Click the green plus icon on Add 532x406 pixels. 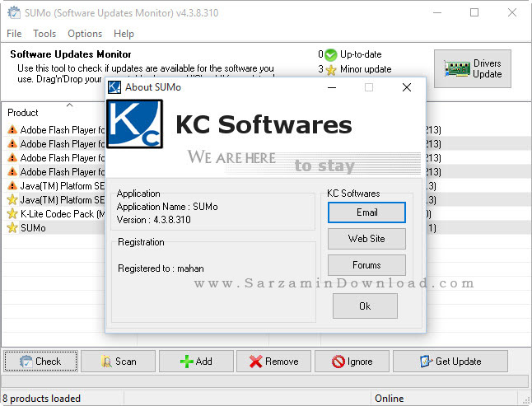[187, 362]
